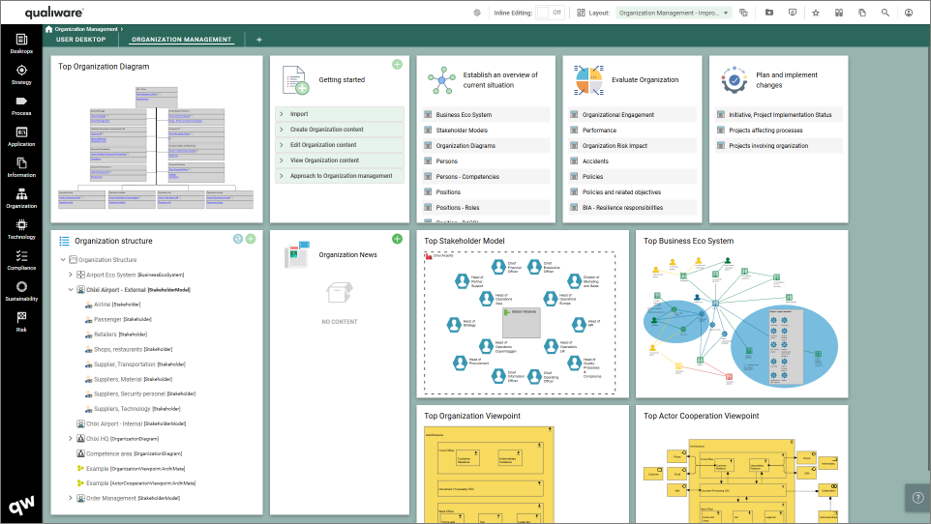Click the layout grid icon beside Layout label
This screenshot has width=931, height=524.
click(x=581, y=12)
